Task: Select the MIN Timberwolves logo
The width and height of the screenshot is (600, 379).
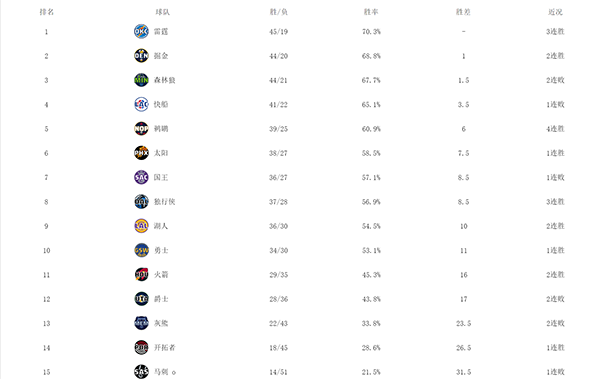Action: click(x=141, y=80)
